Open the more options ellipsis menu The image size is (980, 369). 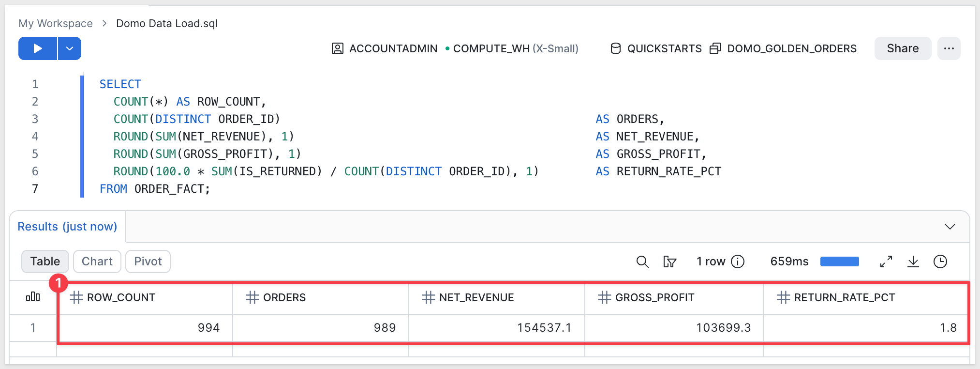click(949, 48)
